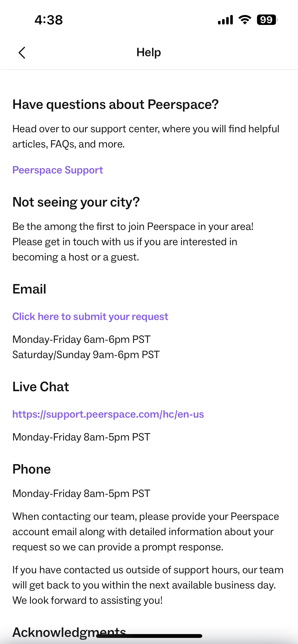Tap the outside of support hours paragraph

click(148, 585)
